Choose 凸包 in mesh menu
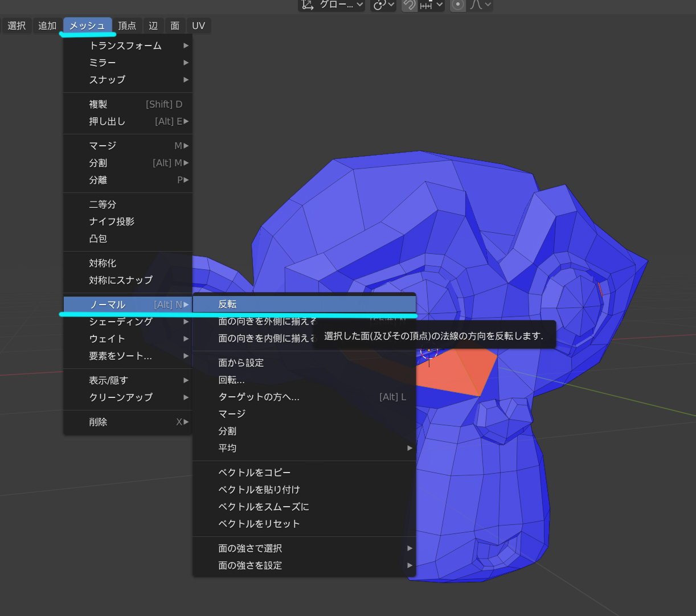Screen dimensions: 696x616 point(128,239)
